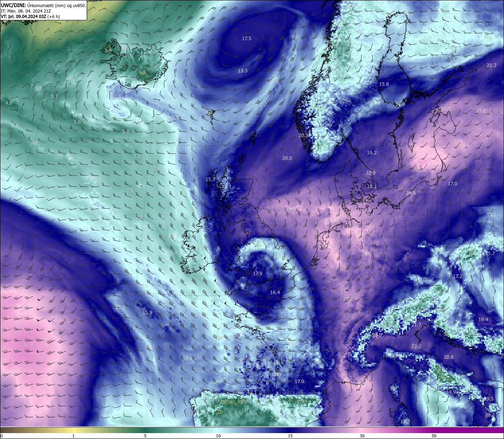Viewport: 504px width, 439px height.
Task: Click the 41.5 value label
Action: tap(420, 170)
